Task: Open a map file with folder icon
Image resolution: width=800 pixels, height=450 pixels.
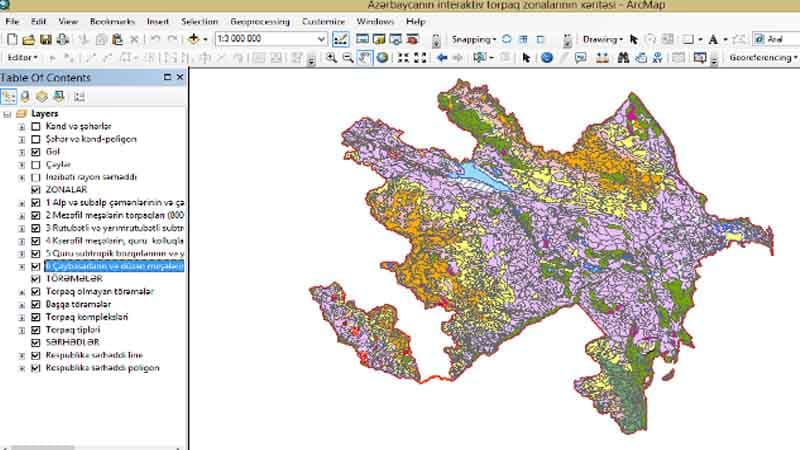Action: coord(29,39)
